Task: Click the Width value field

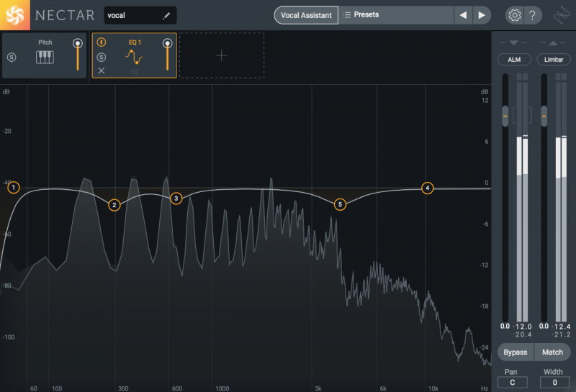Action: click(554, 382)
